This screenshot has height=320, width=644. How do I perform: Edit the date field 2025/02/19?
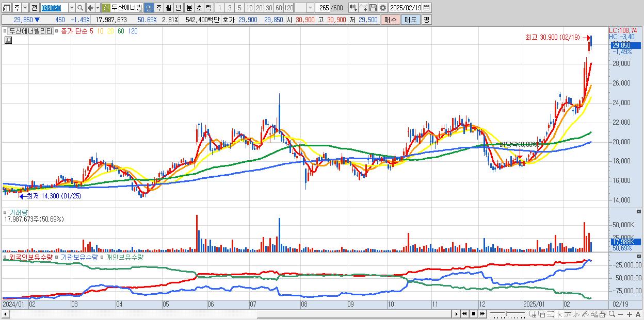click(405, 8)
